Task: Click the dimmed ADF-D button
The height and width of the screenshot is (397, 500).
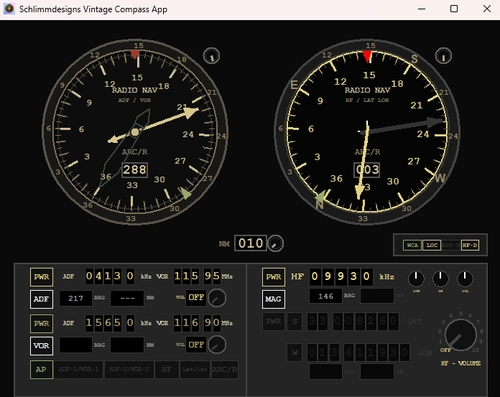Action: point(451,245)
